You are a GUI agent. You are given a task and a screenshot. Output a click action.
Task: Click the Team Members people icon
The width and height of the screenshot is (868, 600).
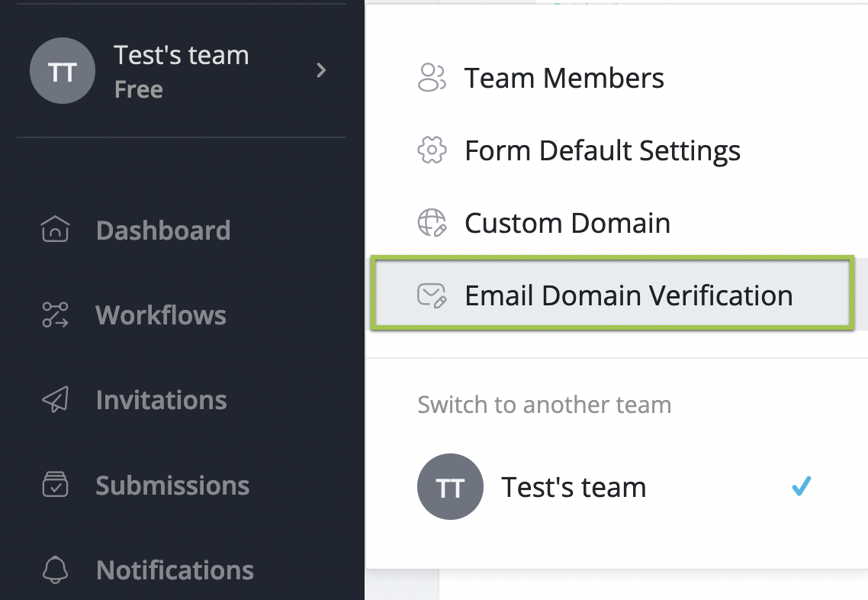432,78
